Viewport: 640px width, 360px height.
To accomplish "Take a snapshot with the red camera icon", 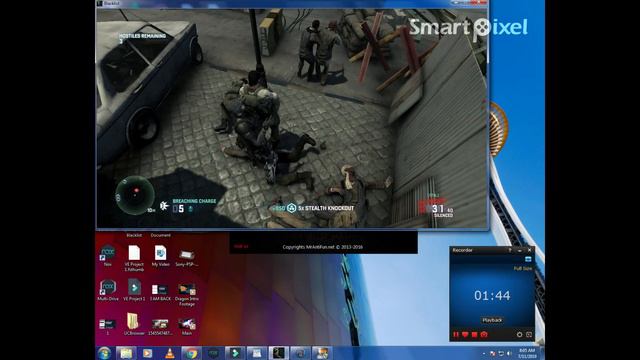I will pyautogui.click(x=484, y=335).
